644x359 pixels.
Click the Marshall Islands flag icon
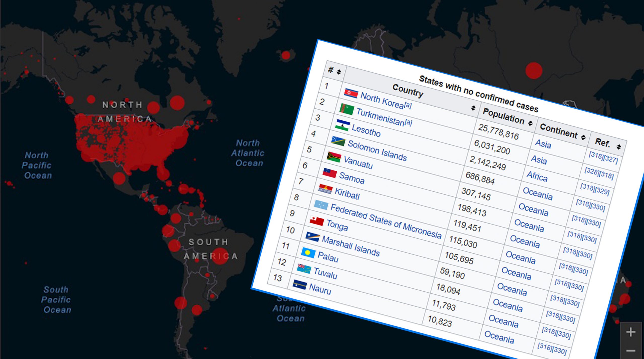312,237
